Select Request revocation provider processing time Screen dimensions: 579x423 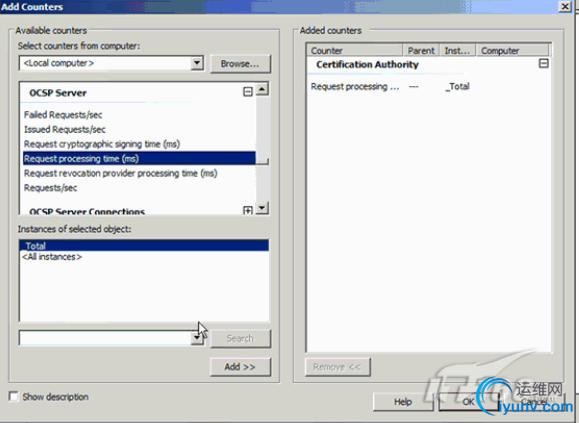[120, 173]
